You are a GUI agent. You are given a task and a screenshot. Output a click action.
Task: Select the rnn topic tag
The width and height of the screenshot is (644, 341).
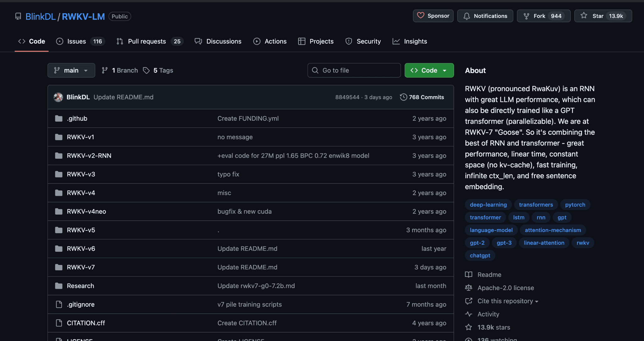541,217
